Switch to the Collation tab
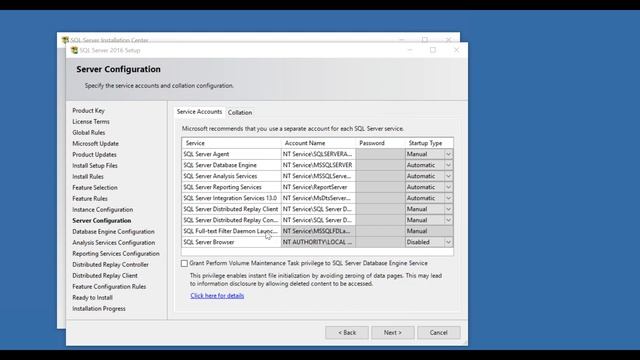Image resolution: width=640 pixels, height=360 pixels. coord(240,113)
